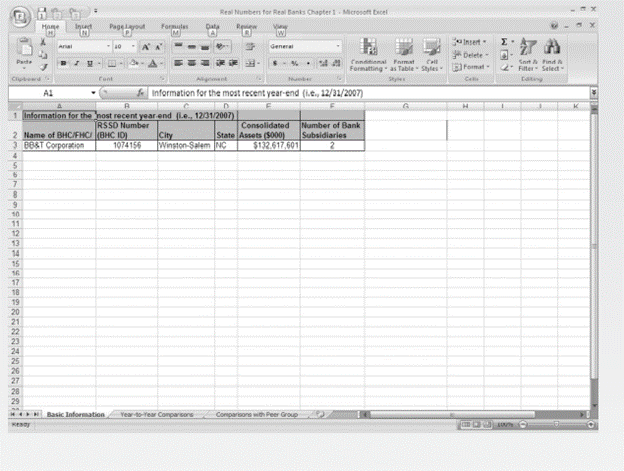This screenshot has height=471, width=624.
Task: Click Increase Decimal
Action: click(323, 63)
